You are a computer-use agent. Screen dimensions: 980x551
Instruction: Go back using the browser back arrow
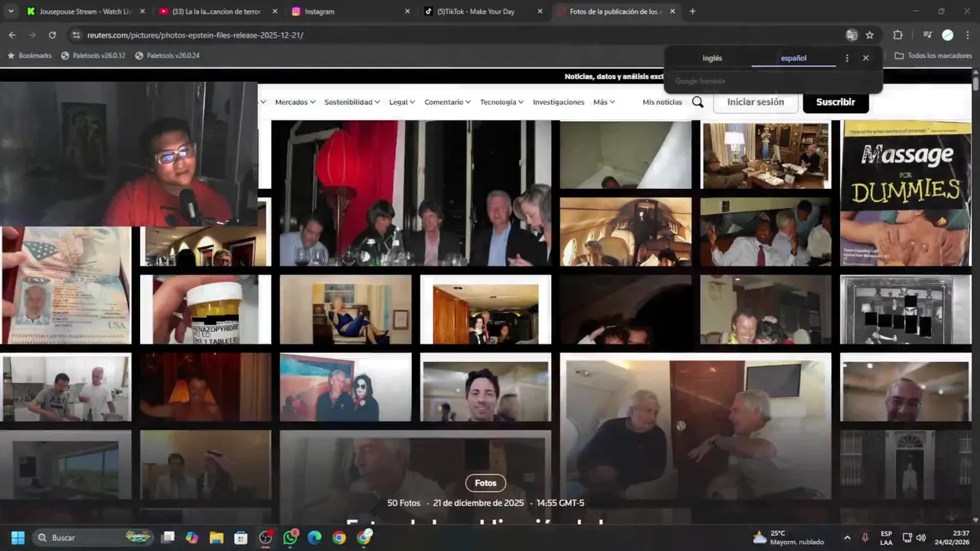coord(12,35)
